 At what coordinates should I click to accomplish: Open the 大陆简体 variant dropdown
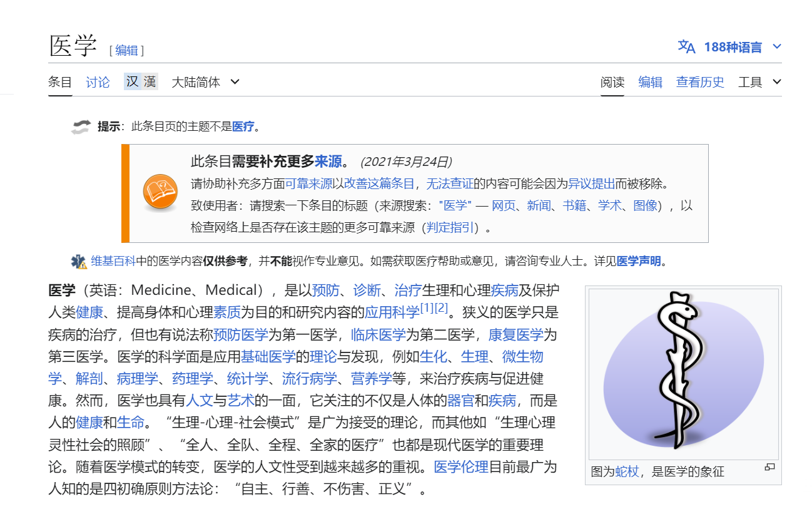(x=205, y=82)
